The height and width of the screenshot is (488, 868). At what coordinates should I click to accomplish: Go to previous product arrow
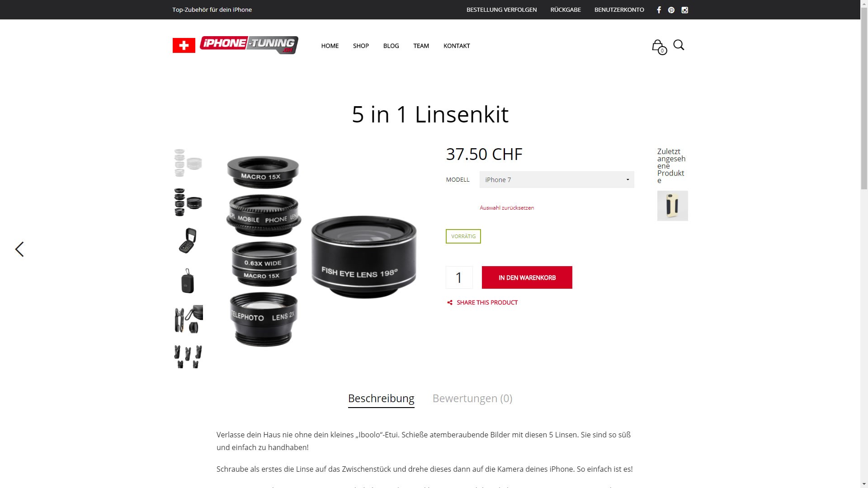click(19, 249)
